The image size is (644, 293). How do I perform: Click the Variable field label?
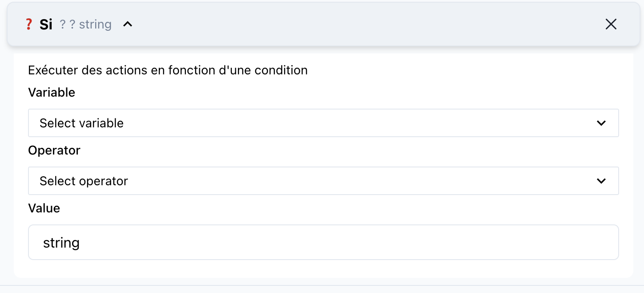tap(52, 93)
